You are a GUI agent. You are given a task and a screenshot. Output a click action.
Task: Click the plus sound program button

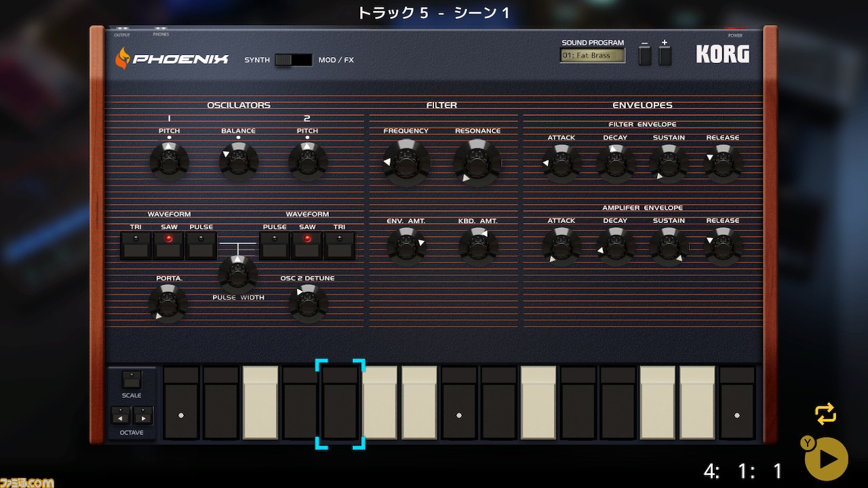[665, 55]
